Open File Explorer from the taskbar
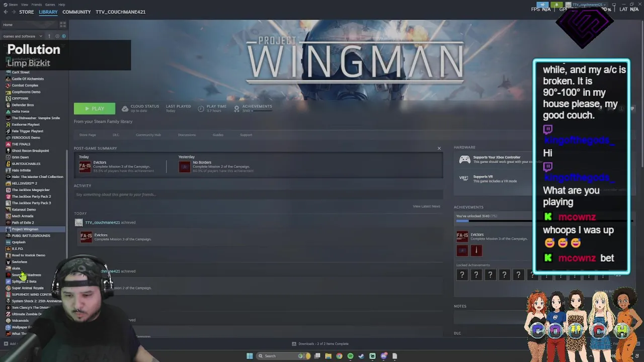The image size is (644, 362). click(328, 356)
